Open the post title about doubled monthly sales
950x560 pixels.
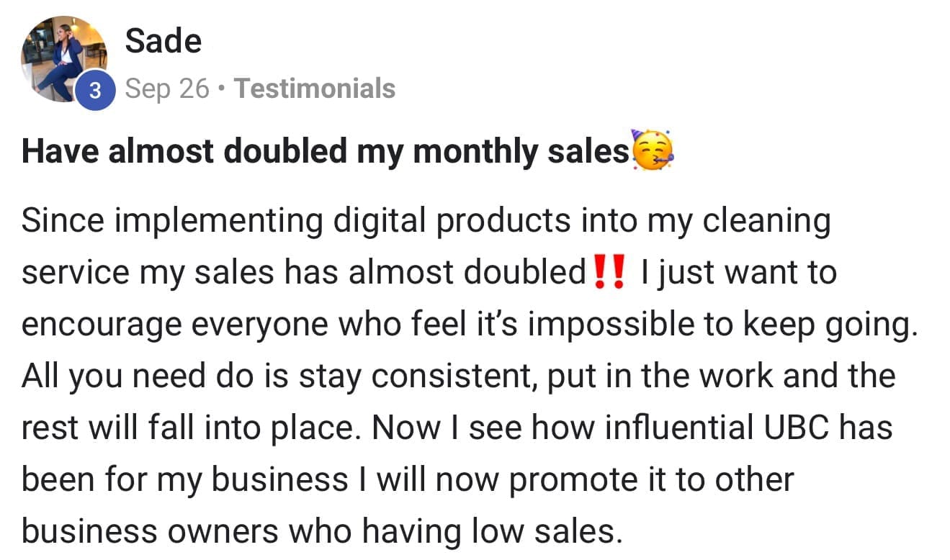(x=326, y=151)
